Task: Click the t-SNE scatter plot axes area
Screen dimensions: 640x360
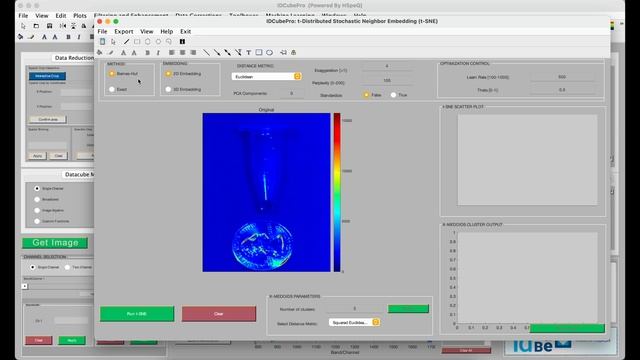Action: [x=527, y=160]
